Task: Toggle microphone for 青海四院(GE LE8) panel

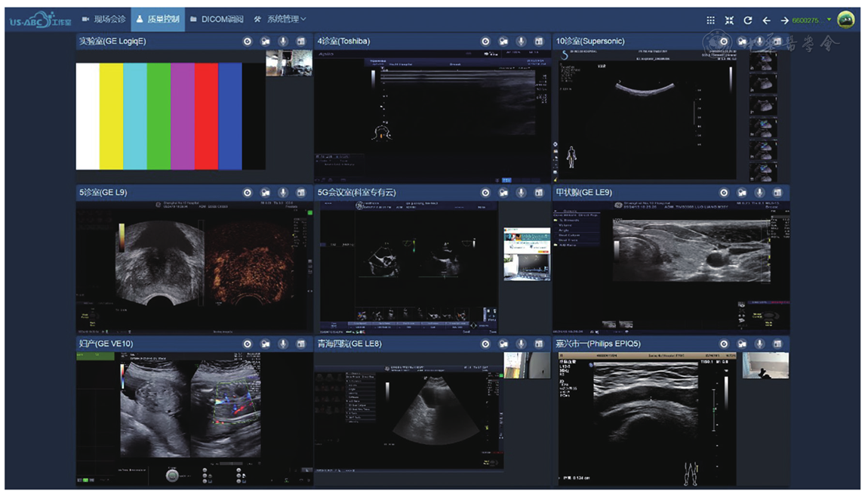Action: coord(521,344)
